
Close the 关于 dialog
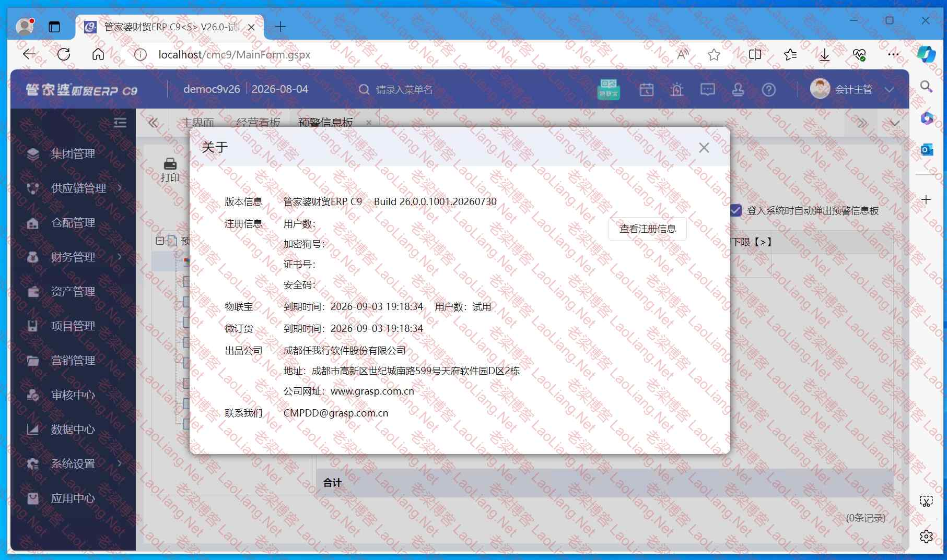(x=704, y=148)
